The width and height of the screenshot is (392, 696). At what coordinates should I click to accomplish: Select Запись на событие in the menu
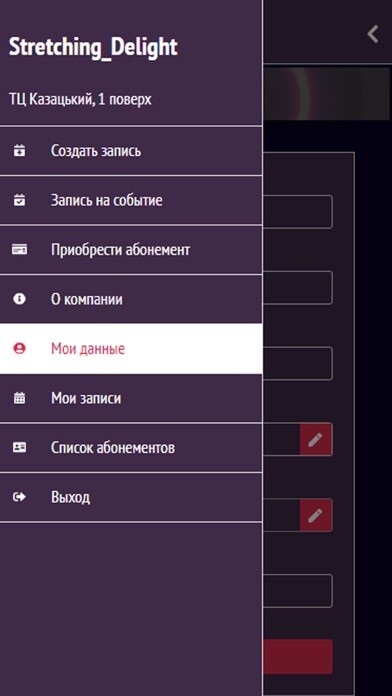click(131, 201)
